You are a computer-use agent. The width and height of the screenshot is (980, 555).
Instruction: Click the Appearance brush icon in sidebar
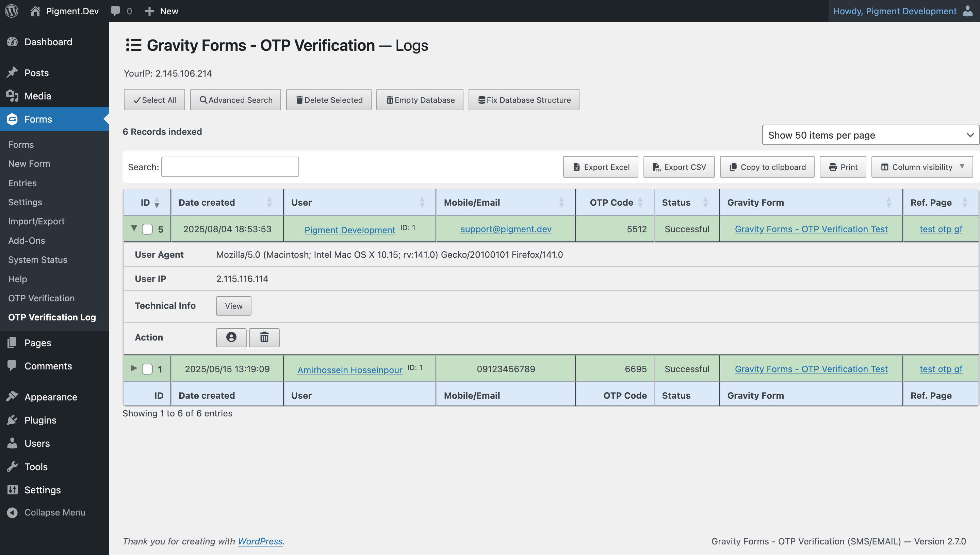click(12, 396)
